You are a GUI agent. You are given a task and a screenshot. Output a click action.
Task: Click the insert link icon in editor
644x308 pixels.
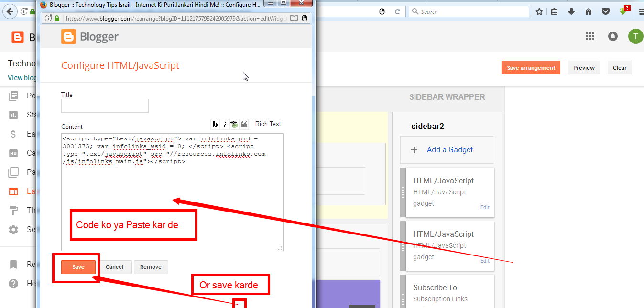234,124
